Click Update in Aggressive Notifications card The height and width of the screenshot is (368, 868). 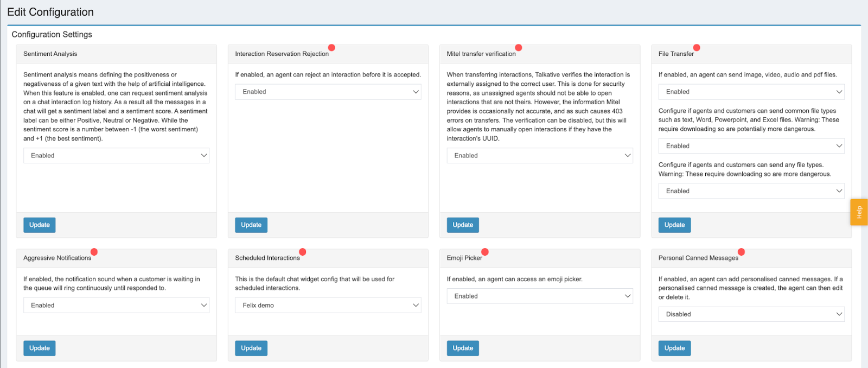(40, 348)
